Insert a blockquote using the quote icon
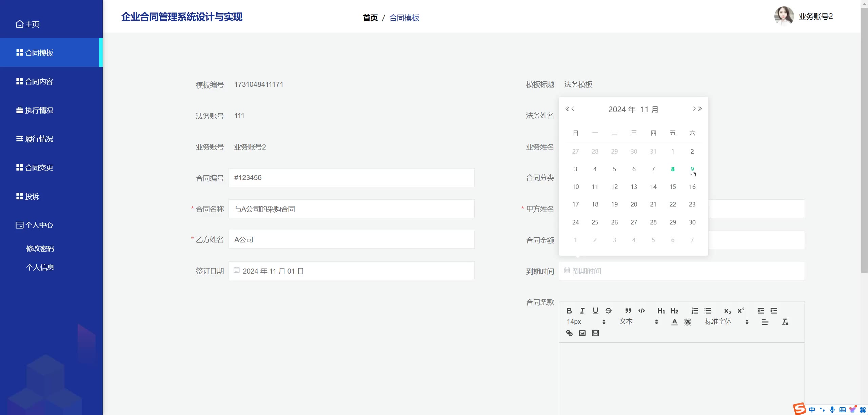 coord(628,311)
